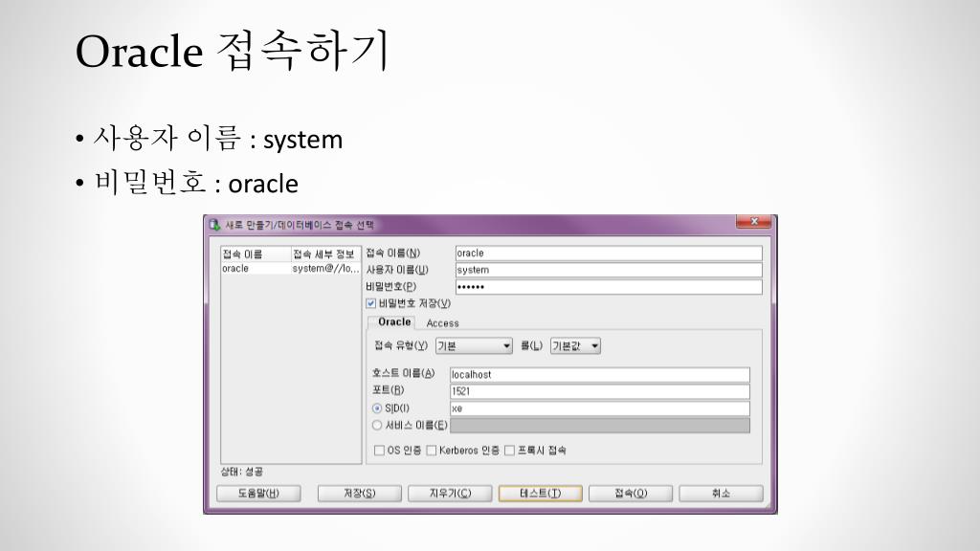Image resolution: width=980 pixels, height=551 pixels.
Task: Click the 저장(S) button
Action: click(x=360, y=494)
